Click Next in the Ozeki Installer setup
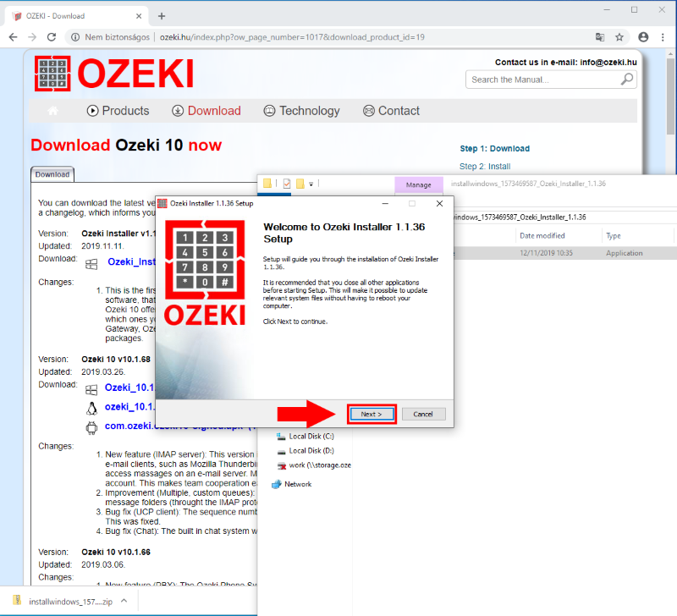The image size is (677, 616). click(x=372, y=414)
